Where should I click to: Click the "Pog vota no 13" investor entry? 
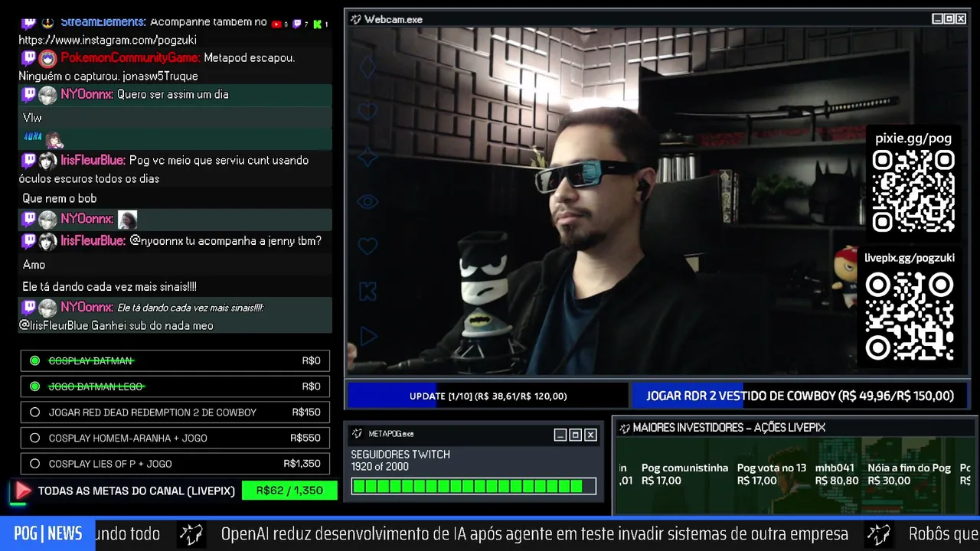pos(772,474)
